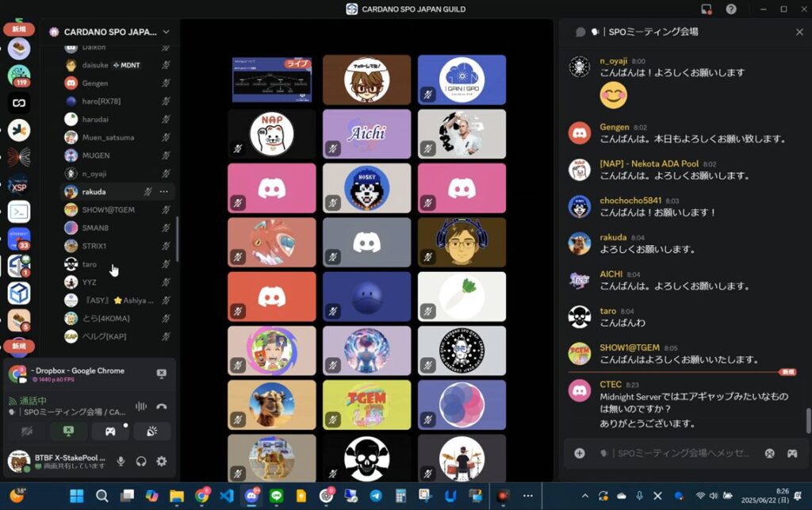
Task: Select ペルグ[KAP] in the member list
Action: click(117, 336)
